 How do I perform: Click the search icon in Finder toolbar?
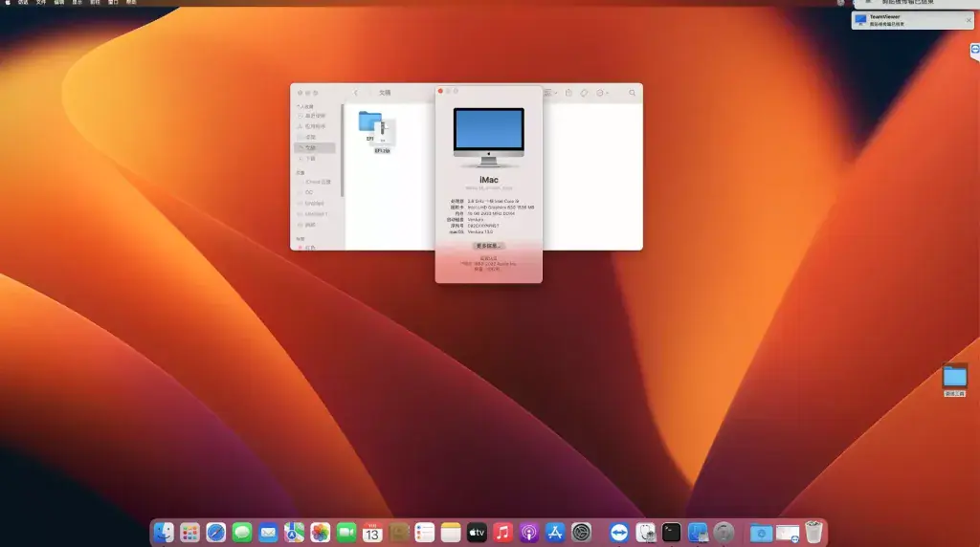(x=633, y=93)
